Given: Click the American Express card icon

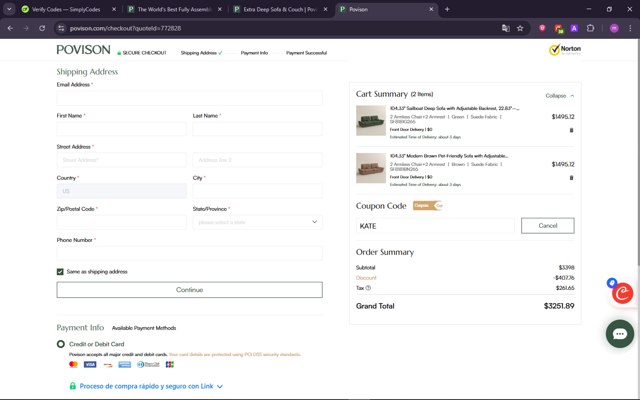Looking at the screenshot, I should [124, 364].
